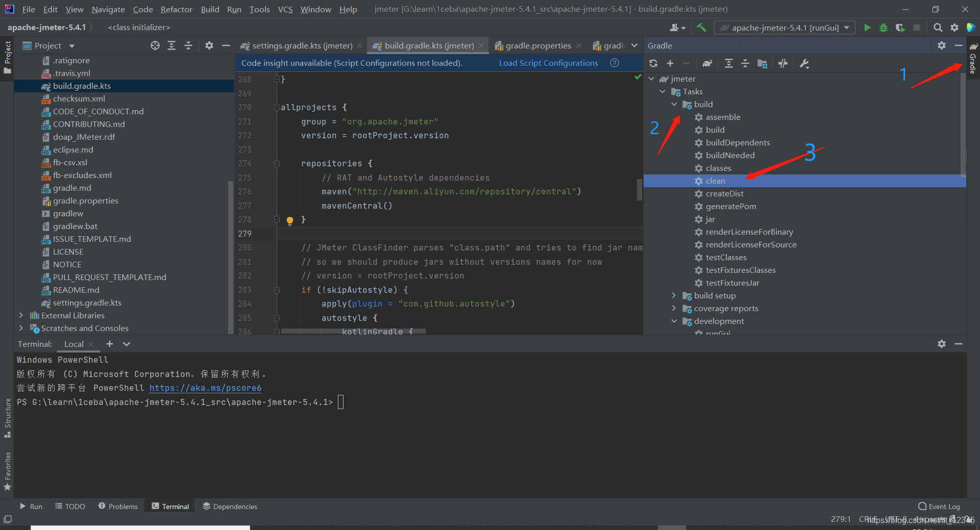Open the aka.ms/pscore6 link in terminal

pos(205,388)
